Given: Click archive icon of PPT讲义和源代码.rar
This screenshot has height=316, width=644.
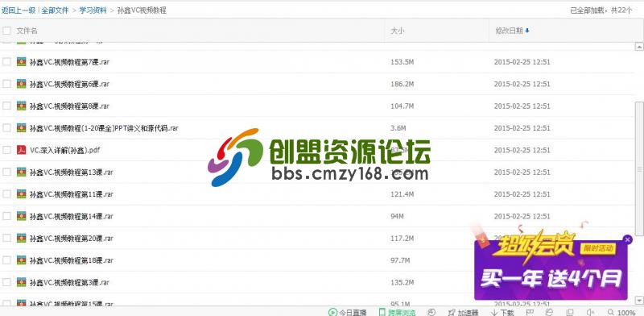Looking at the screenshot, I should [x=22, y=128].
